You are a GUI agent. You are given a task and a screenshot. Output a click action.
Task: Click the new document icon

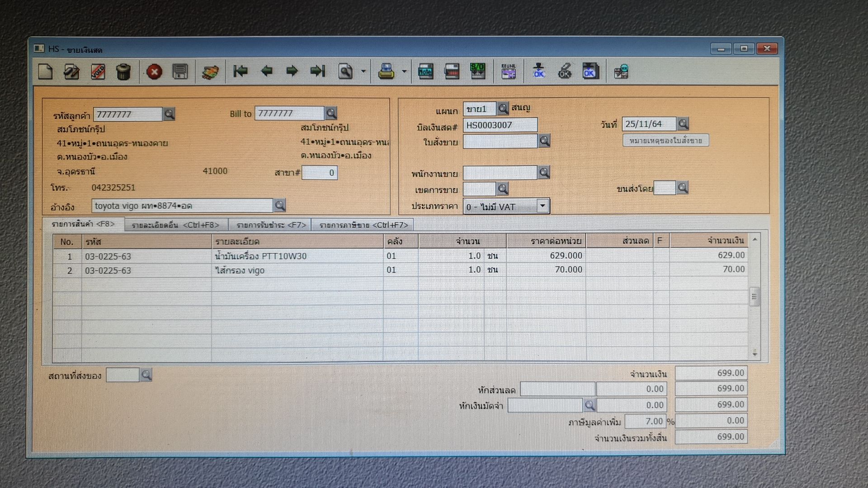(x=46, y=71)
